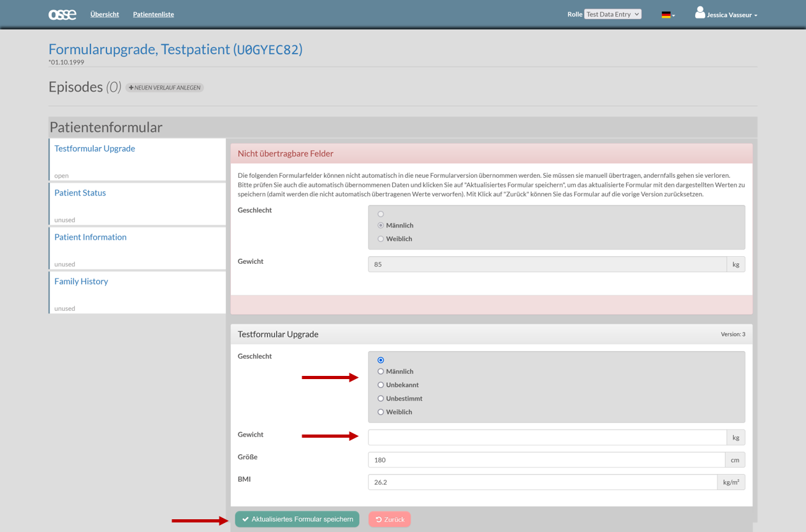806x532 pixels.
Task: Open the Übersicht page
Action: click(105, 14)
